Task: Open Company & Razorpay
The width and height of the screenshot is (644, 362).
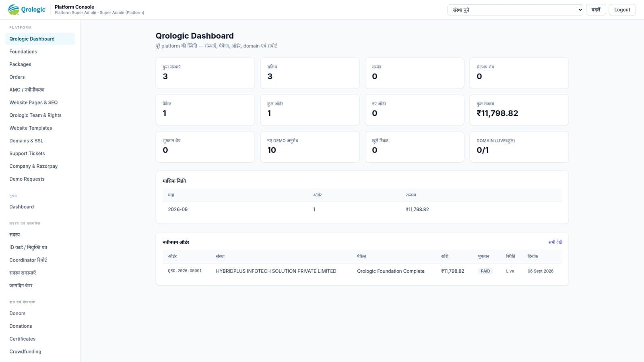Action: click(x=40, y=166)
